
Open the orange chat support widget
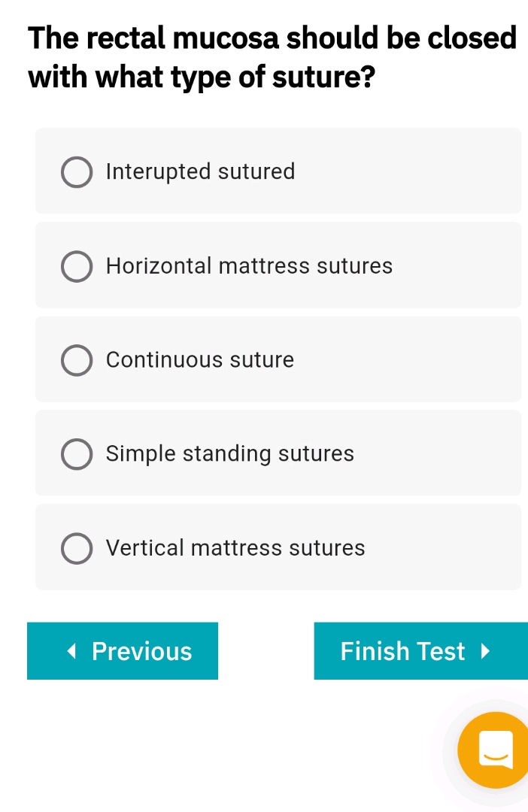click(493, 749)
